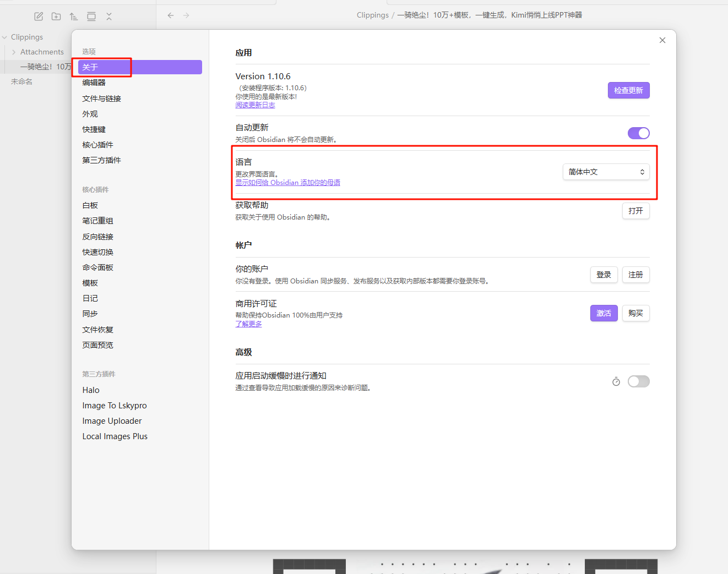Click the startup time stopwatch icon
Viewport: 728px width, 574px height.
click(x=616, y=381)
